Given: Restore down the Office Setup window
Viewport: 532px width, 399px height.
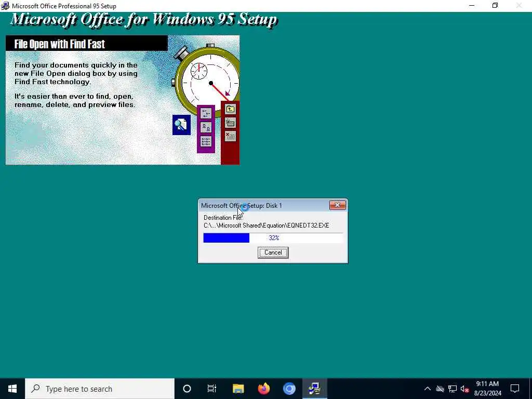Looking at the screenshot, I should coord(495,6).
